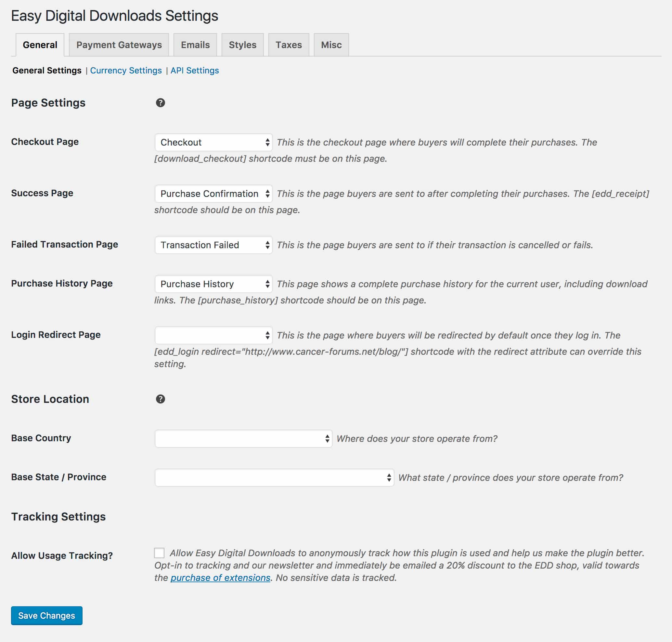This screenshot has height=642, width=672.
Task: Select the General tab
Action: (x=40, y=45)
